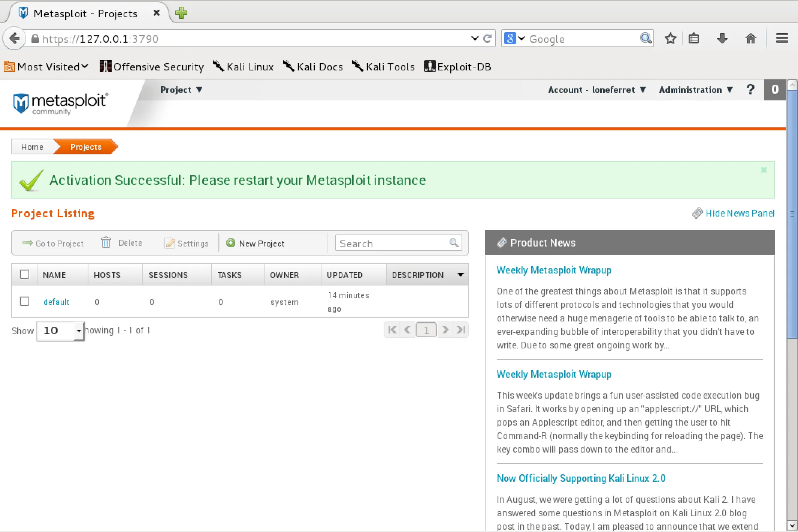
Task: Open the Administration dropdown menu
Action: pyautogui.click(x=695, y=90)
